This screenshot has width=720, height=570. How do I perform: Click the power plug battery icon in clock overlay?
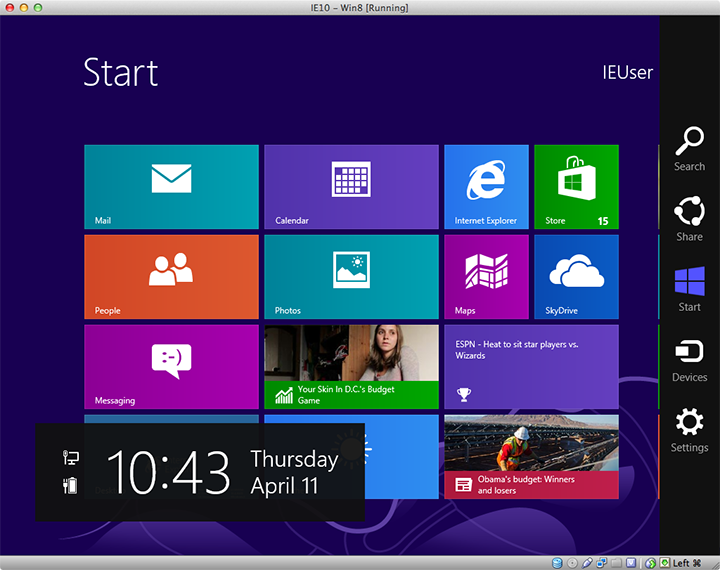tap(70, 485)
